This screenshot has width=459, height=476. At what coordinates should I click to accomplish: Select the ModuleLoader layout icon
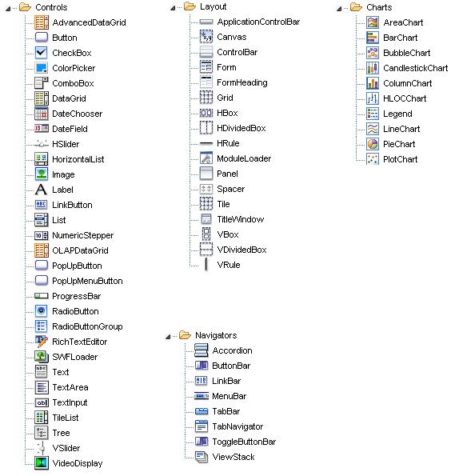(x=206, y=158)
